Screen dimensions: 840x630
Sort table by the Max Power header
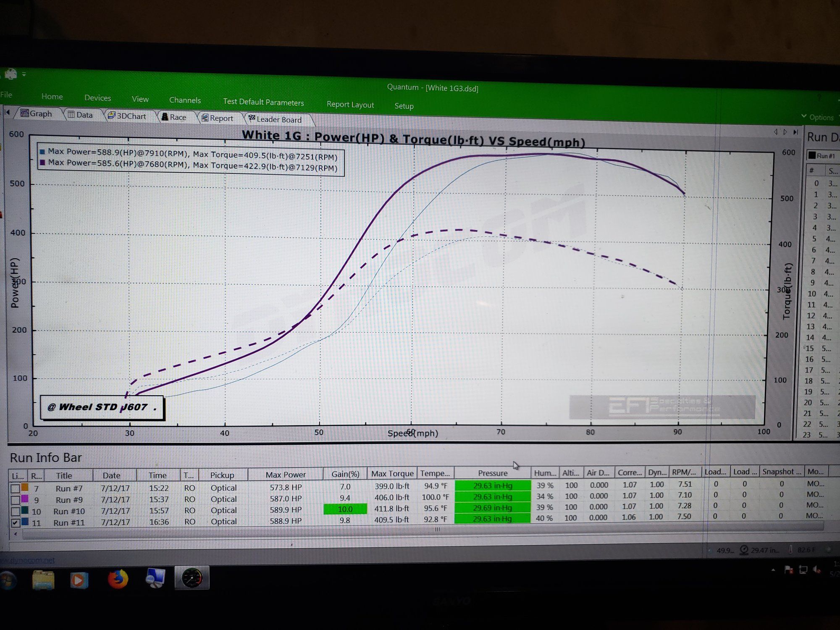click(x=286, y=475)
